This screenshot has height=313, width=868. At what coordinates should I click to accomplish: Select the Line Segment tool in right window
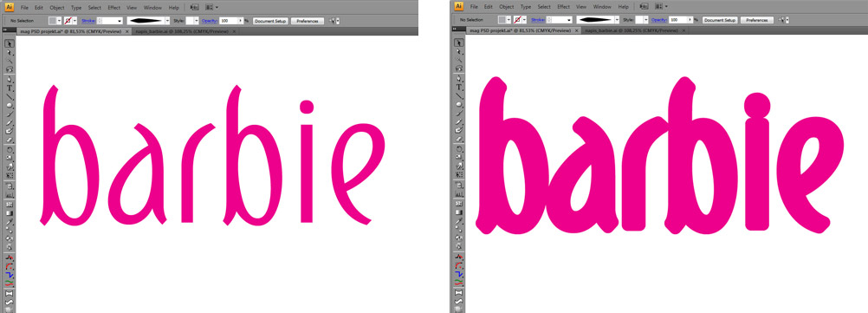pos(459,96)
